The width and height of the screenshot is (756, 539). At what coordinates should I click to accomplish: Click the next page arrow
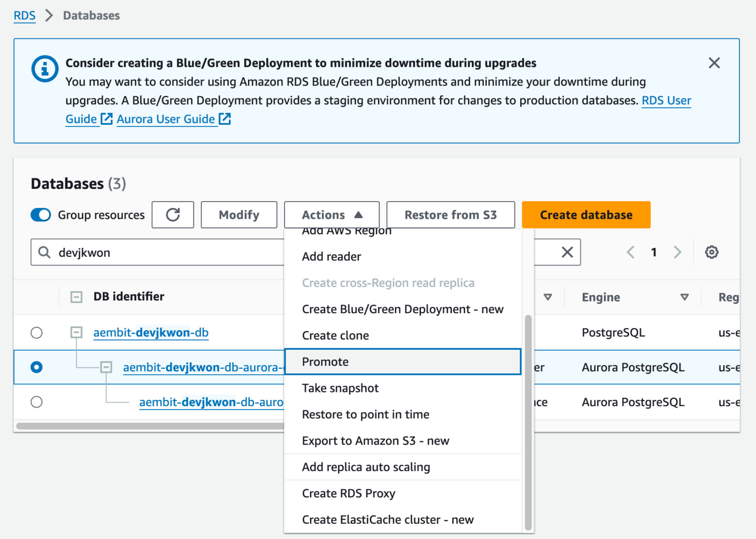(x=677, y=252)
